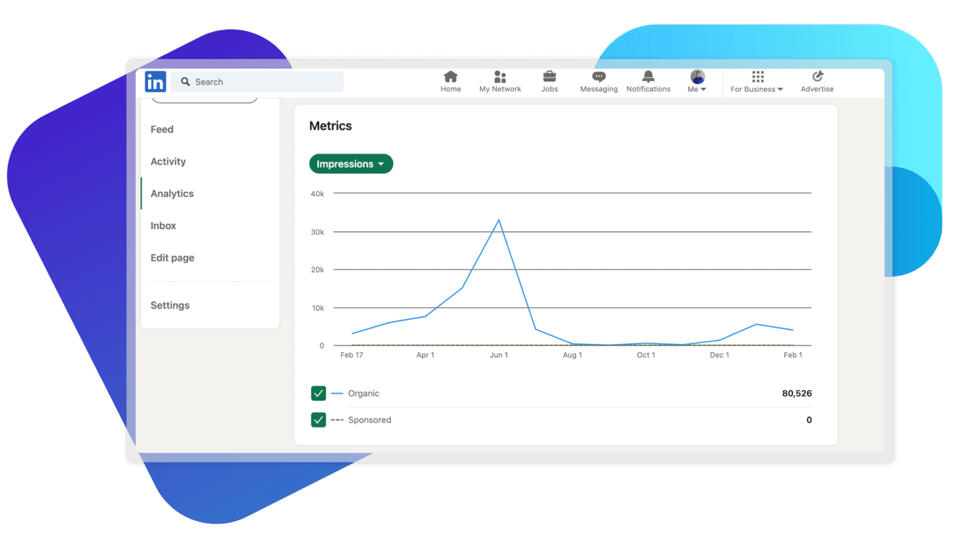The image size is (980, 551).
Task: Open My Network people icon
Action: (x=500, y=77)
